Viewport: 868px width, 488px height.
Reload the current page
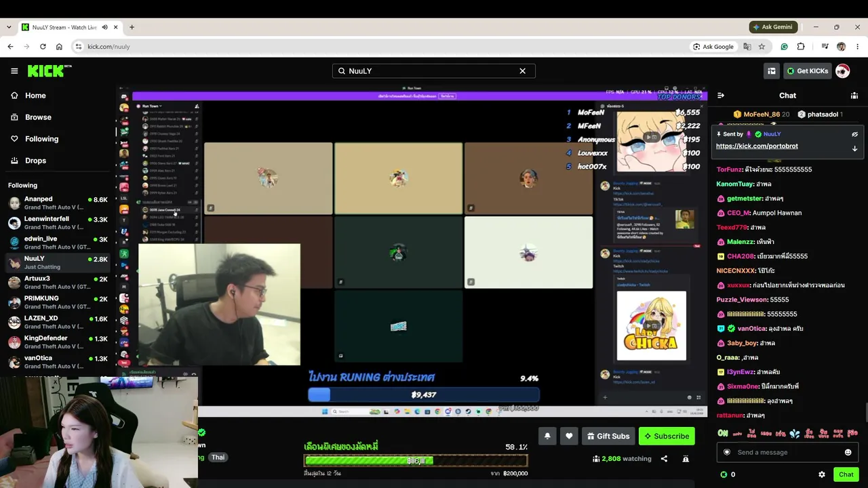[x=43, y=47]
